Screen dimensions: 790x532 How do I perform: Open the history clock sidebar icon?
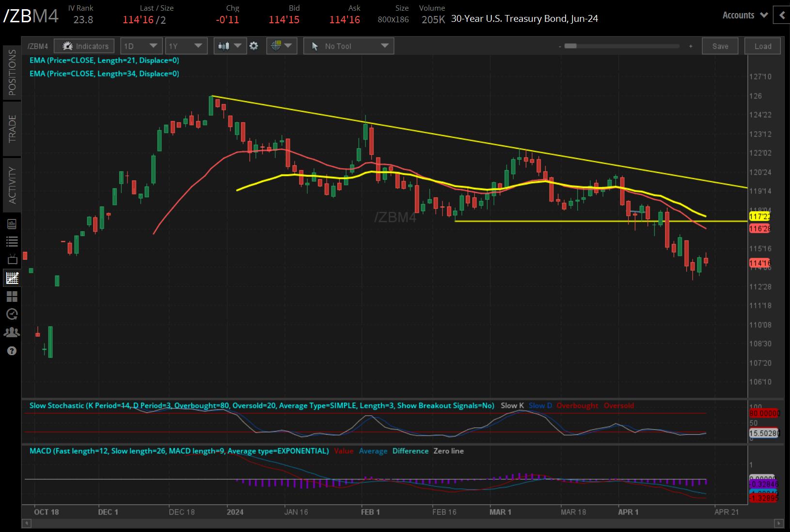click(12, 314)
